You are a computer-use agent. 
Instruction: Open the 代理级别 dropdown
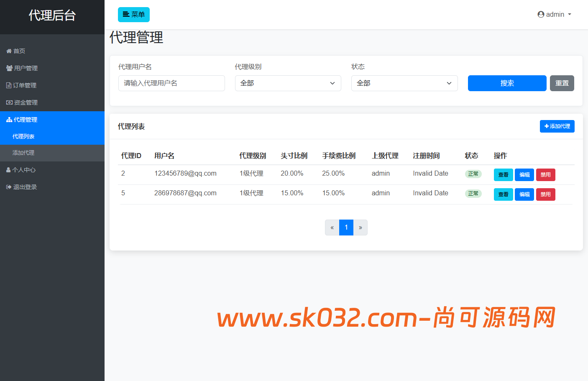pyautogui.click(x=288, y=83)
